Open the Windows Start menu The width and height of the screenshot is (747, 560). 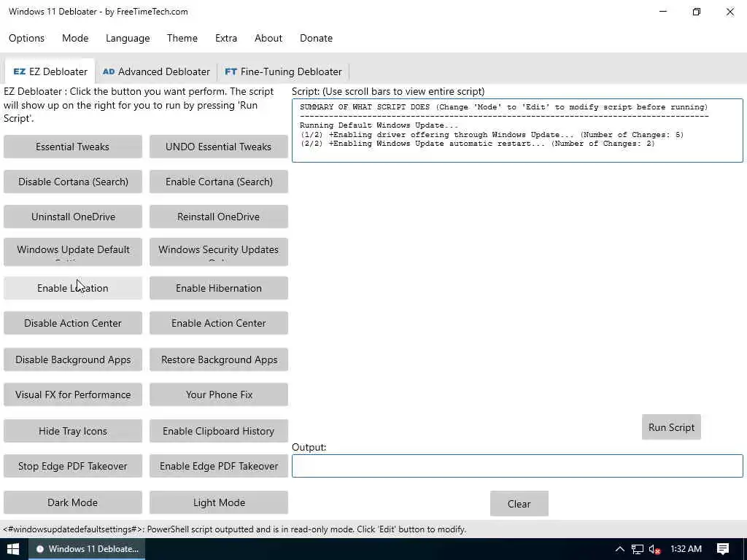13,549
